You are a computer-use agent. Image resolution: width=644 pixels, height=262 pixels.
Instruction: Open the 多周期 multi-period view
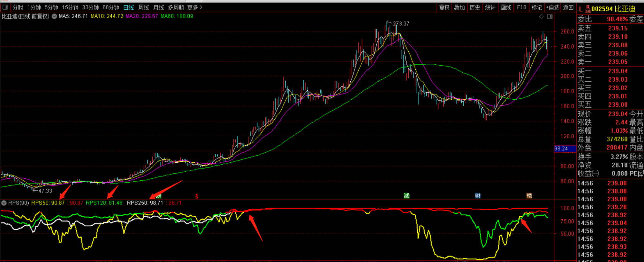pos(175,7)
